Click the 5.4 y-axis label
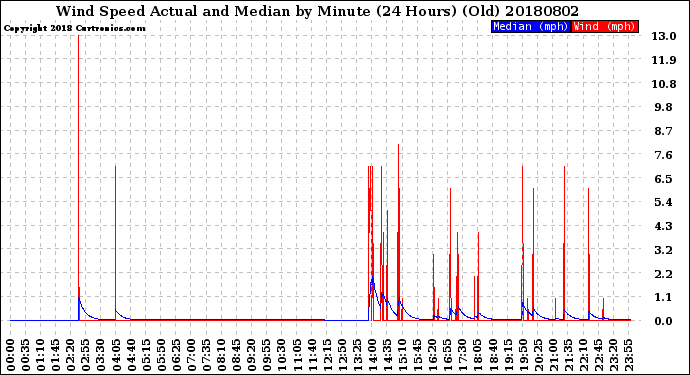 664,202
